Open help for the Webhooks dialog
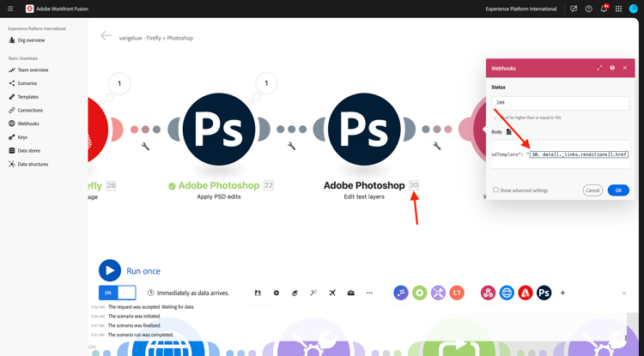Viewport: 644px width, 356px height. point(612,68)
